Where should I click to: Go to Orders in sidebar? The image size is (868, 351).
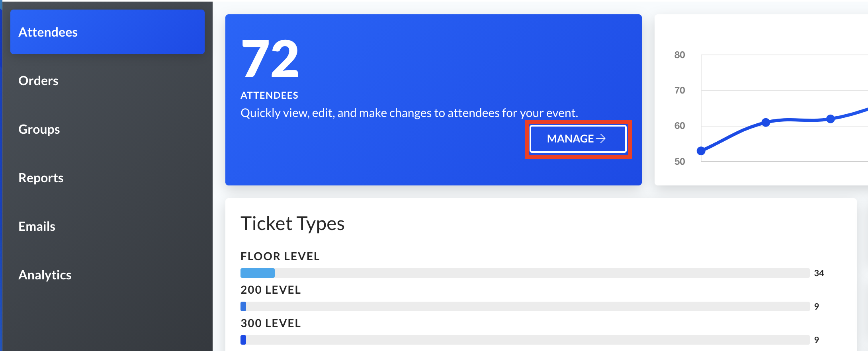(x=38, y=81)
